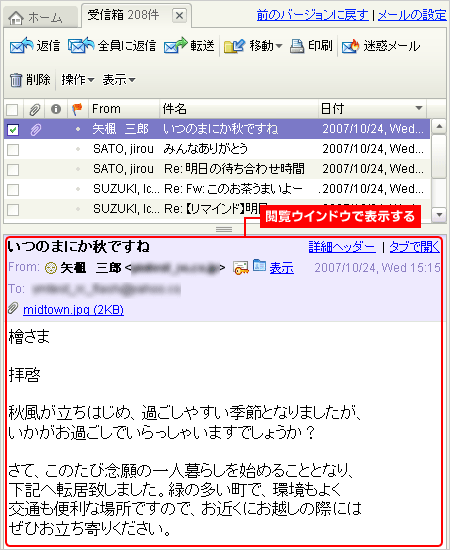Click the 表示 link beside sender
Image resolution: width=450 pixels, height=550 pixels.
(282, 268)
